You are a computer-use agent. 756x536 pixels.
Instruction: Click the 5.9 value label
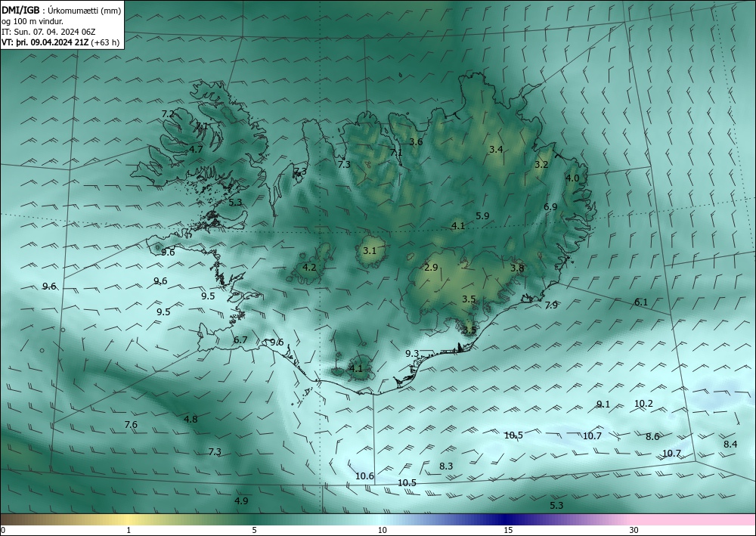pyautogui.click(x=482, y=216)
